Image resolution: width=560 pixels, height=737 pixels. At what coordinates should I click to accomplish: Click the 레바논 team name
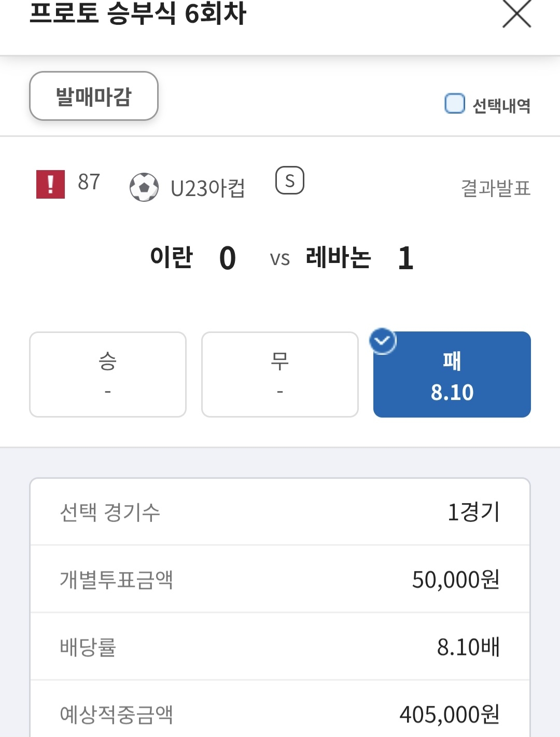[338, 257]
